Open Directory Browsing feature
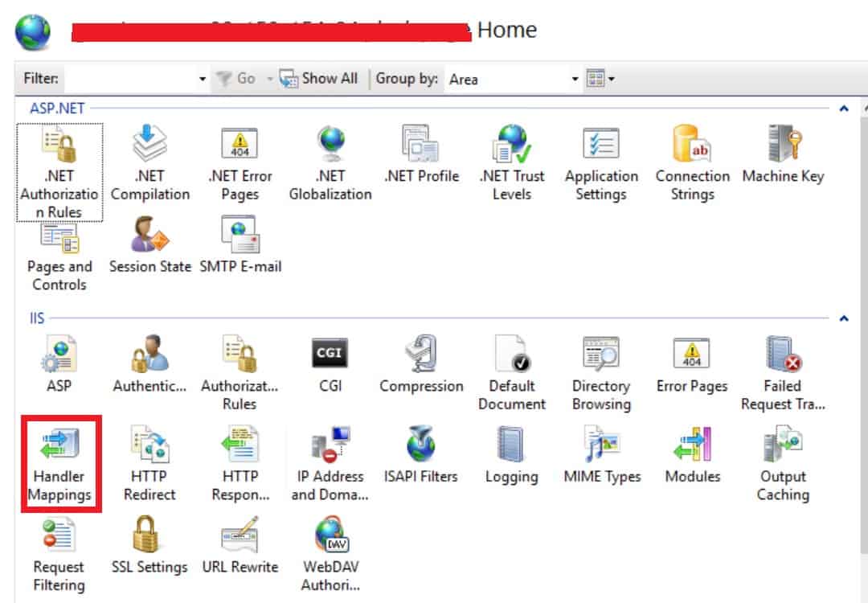 pyautogui.click(x=602, y=372)
